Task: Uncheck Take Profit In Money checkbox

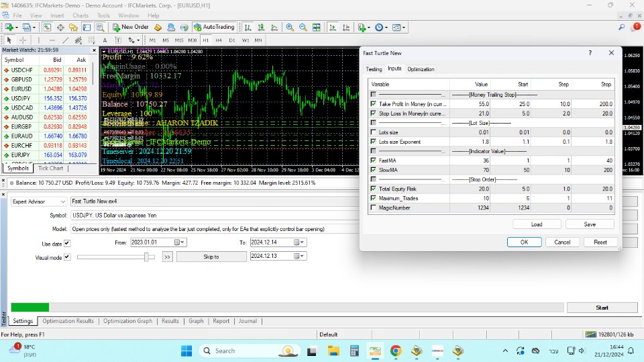Action: coord(374,104)
